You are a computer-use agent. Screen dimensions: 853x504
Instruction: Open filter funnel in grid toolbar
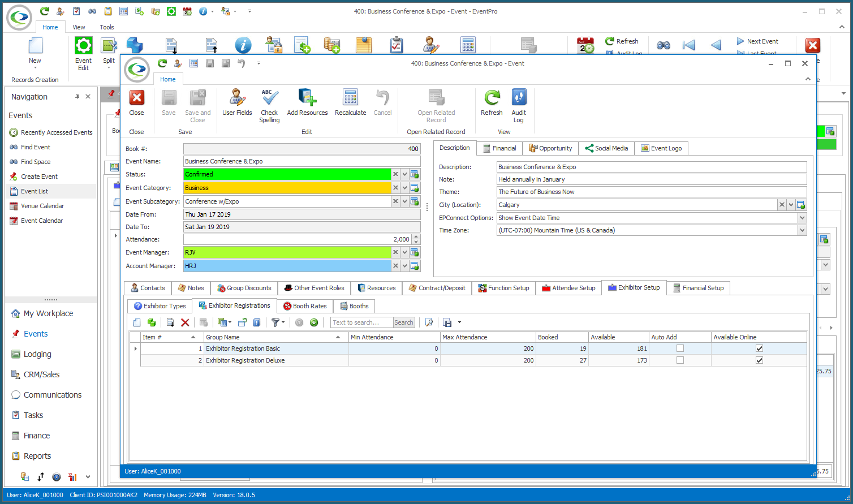coord(275,322)
